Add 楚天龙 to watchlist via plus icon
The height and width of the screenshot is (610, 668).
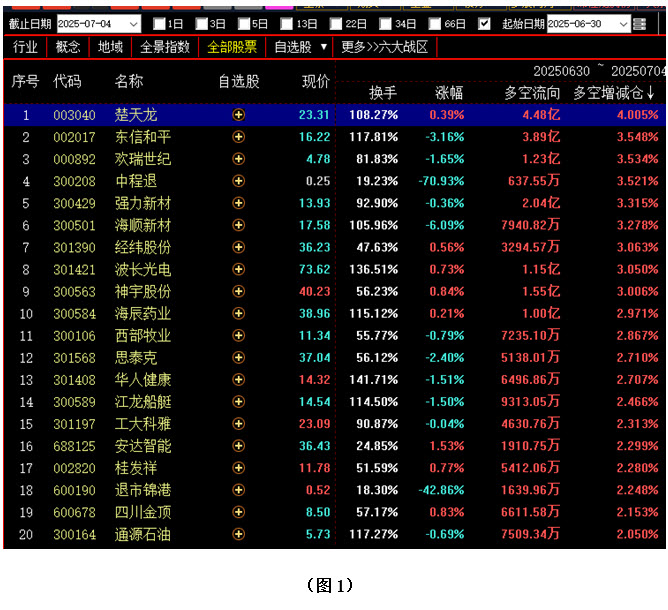(x=239, y=115)
